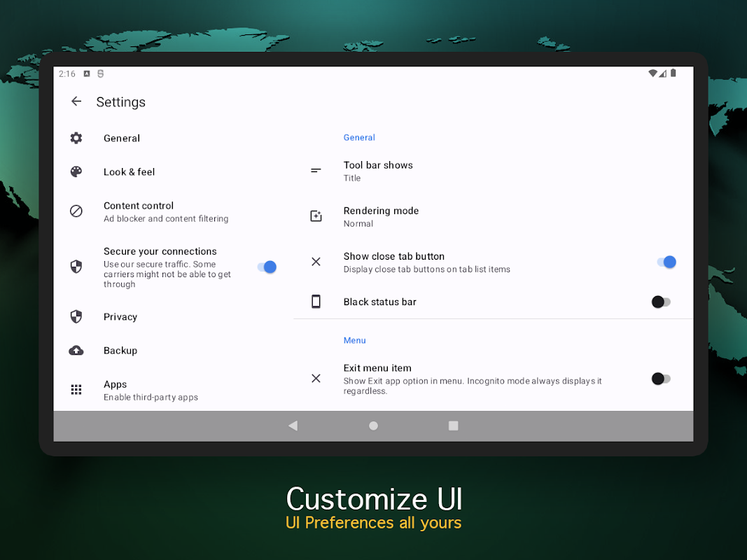The image size is (747, 560).
Task: Click the S notification icon in status bar
Action: pos(101,73)
